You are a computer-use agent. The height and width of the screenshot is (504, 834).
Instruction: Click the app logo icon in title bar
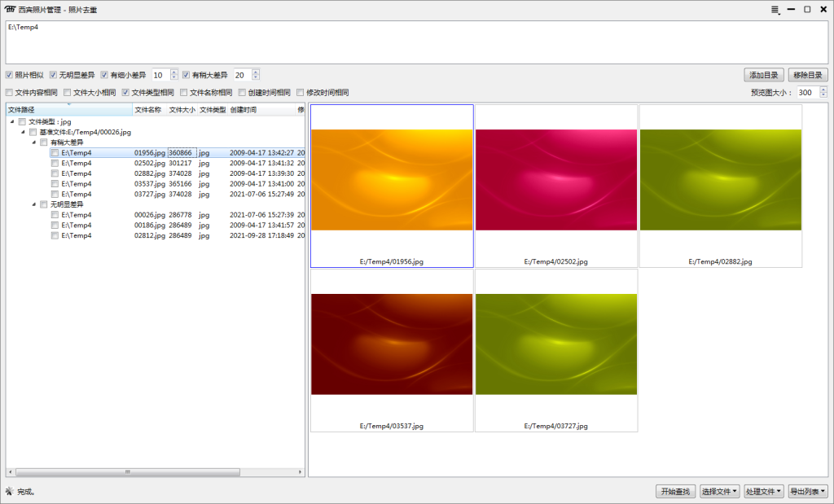pos(10,9)
